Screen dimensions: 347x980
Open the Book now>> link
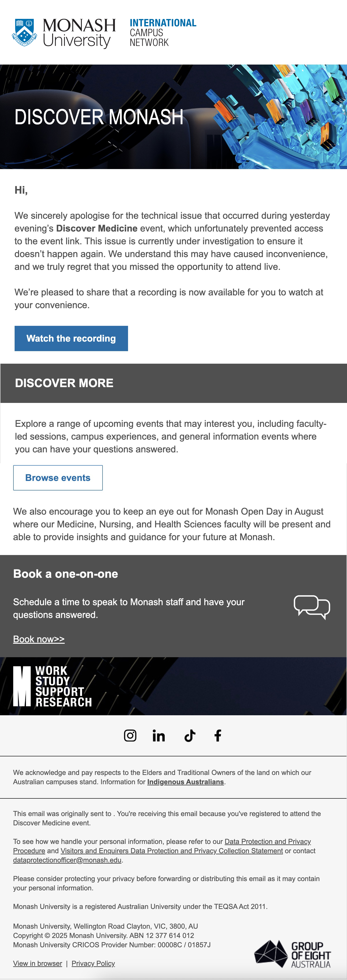tap(39, 639)
